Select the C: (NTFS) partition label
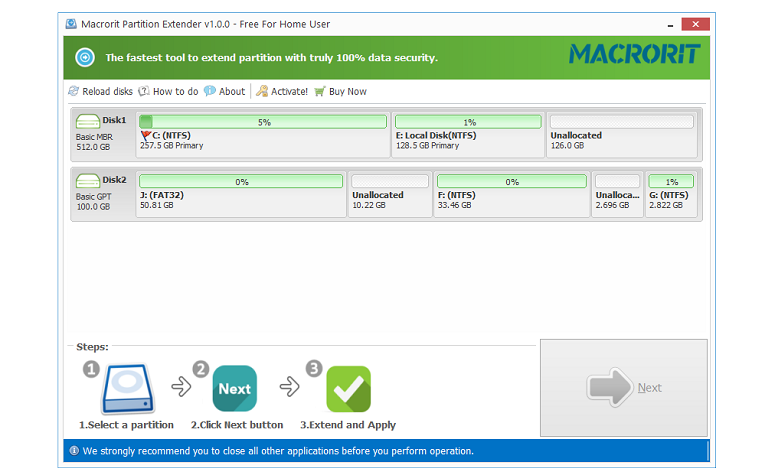This screenshot has height=475, width=775. (x=171, y=135)
